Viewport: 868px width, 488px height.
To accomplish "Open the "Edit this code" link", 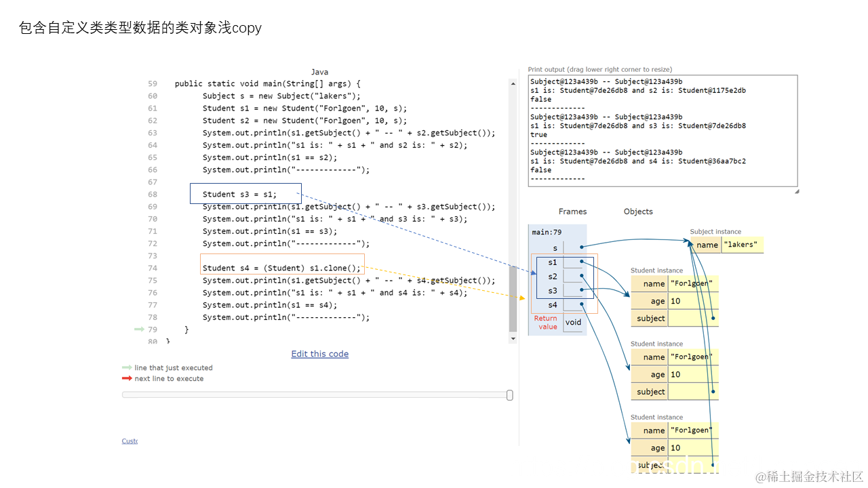I will [319, 354].
